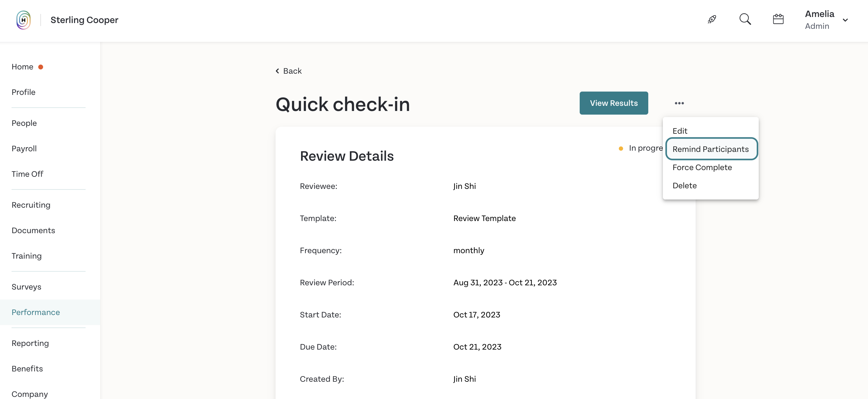
Task: Click the three-dot more options icon
Action: [x=679, y=103]
